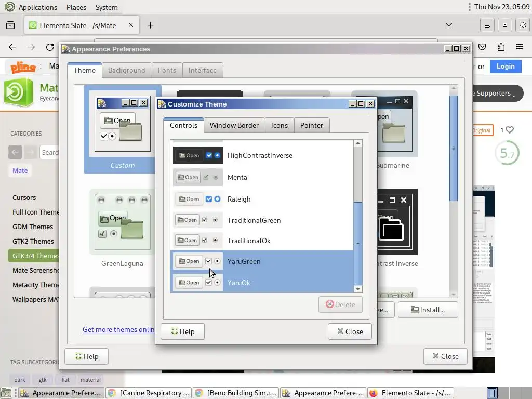The width and height of the screenshot is (532, 399).
Task: Click Help in Customize Theme dialog
Action: coord(182,331)
